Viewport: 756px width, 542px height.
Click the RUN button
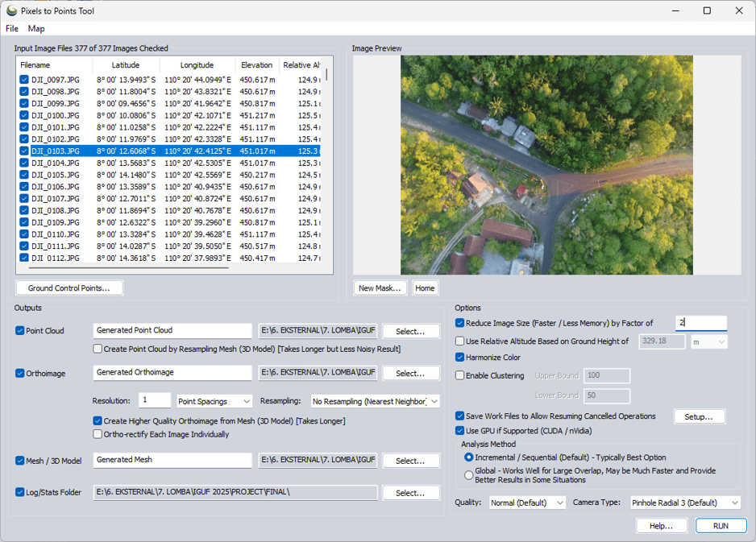coord(721,525)
